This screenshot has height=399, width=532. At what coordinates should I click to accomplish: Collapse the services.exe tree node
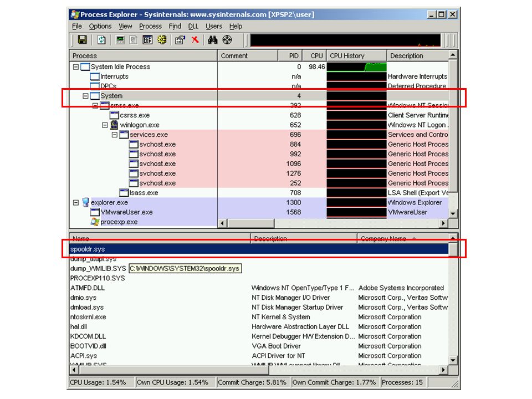tap(115, 135)
